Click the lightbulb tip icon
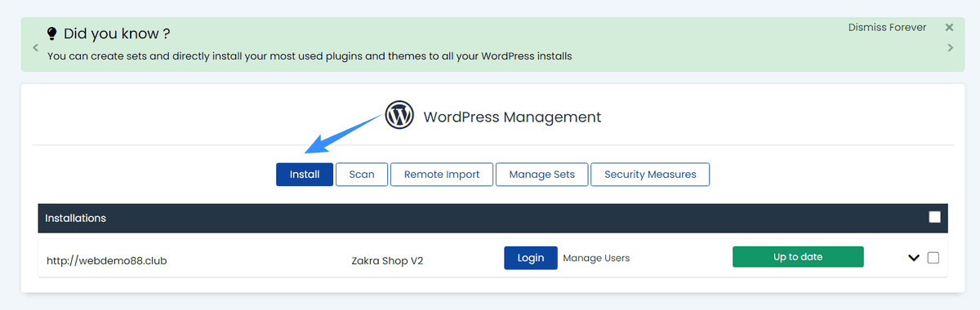980x310 pixels. coord(52,33)
